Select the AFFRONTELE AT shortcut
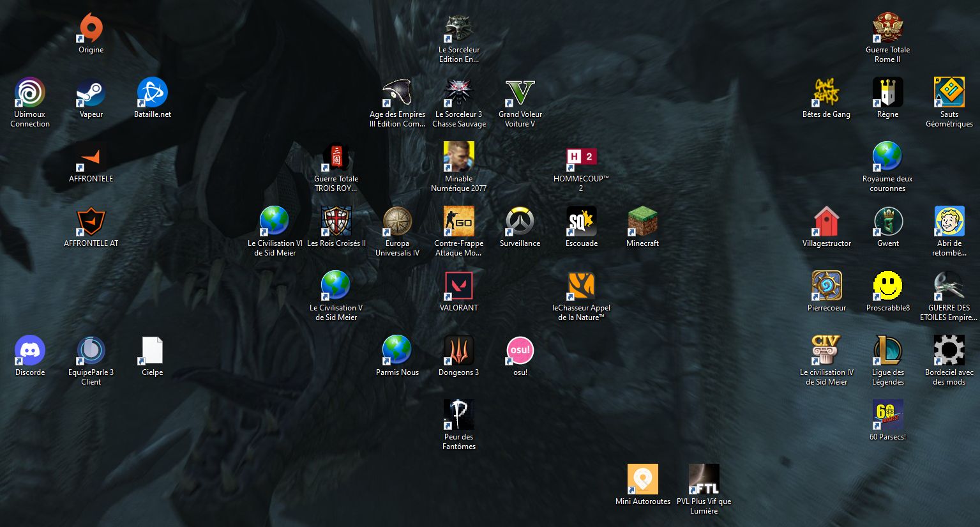This screenshot has height=527, width=980. (91, 222)
